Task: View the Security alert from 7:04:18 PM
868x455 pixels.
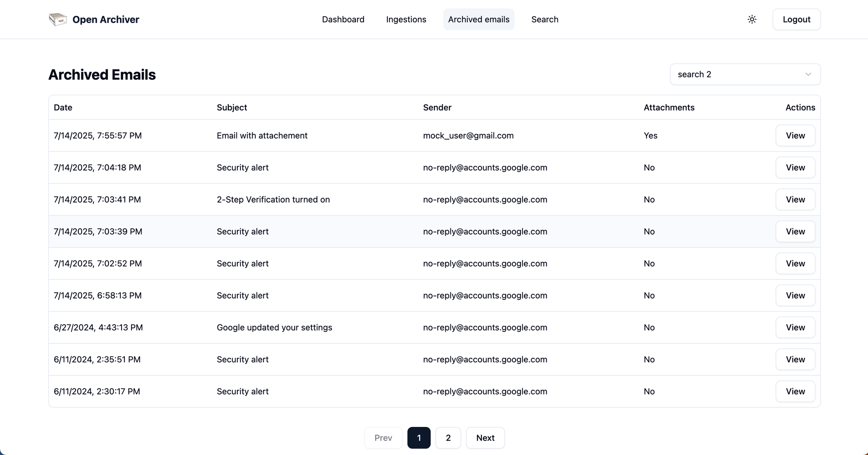Action: 795,167
